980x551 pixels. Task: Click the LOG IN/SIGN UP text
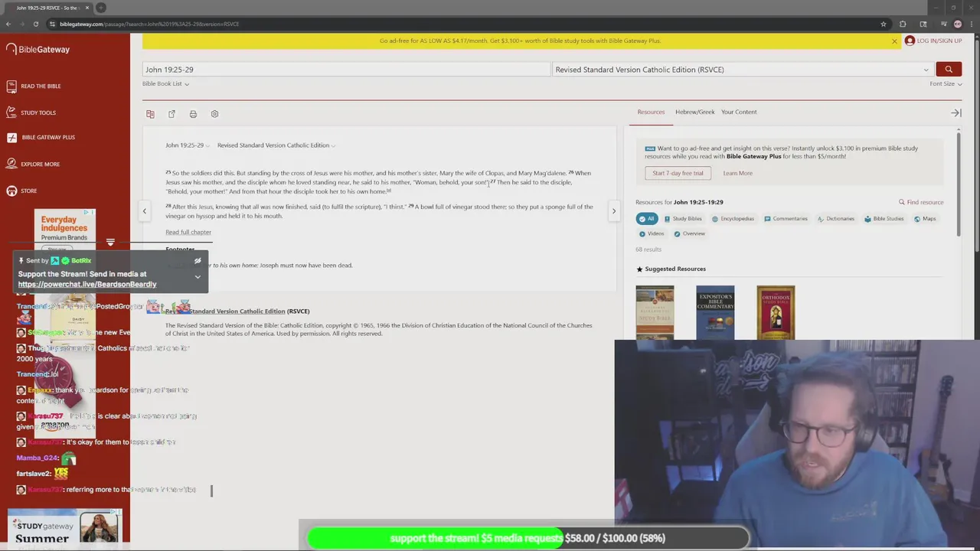939,41
